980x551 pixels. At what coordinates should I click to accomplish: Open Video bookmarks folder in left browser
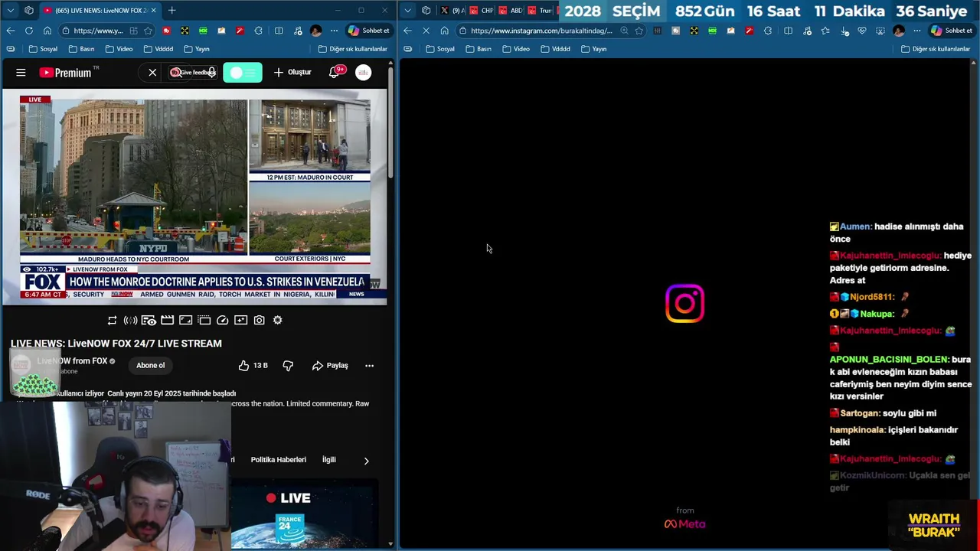pos(119,49)
